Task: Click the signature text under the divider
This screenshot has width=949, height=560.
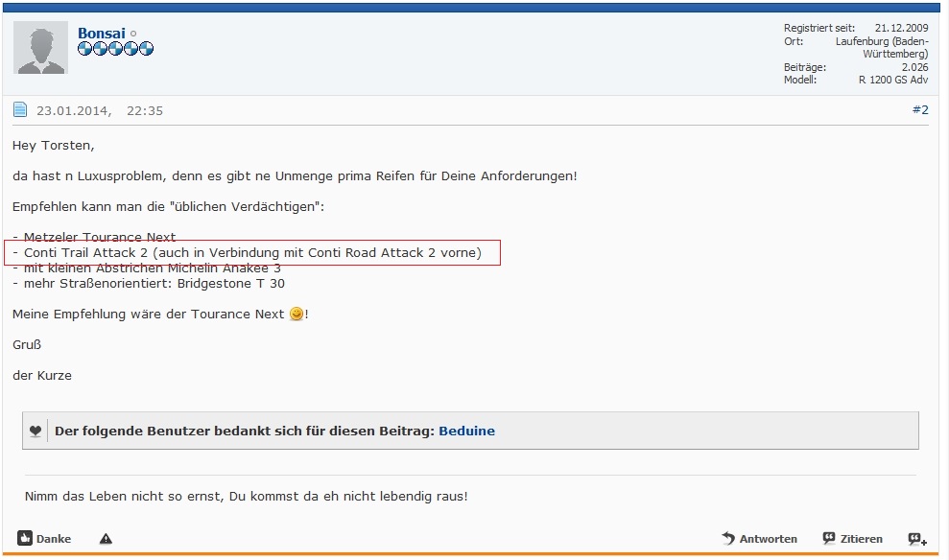Action: pos(247,496)
